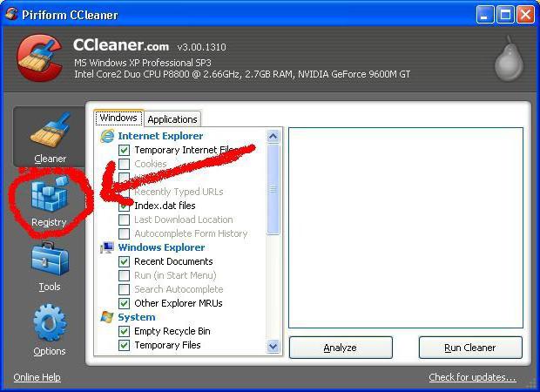Viewport: 540px width, 392px height.
Task: Uncheck Recent Documents
Action: click(124, 261)
